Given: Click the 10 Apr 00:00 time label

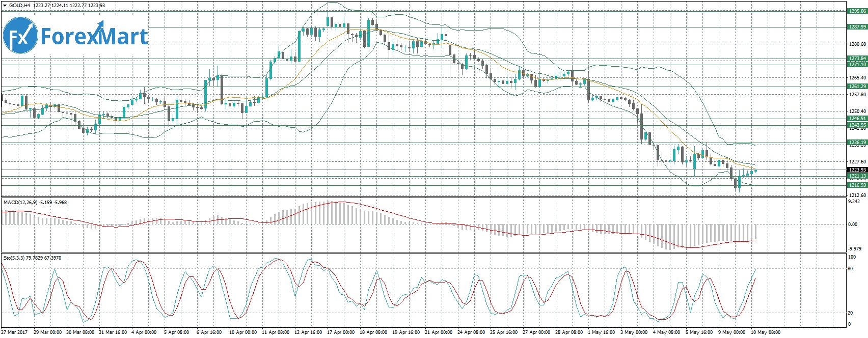Looking at the screenshot, I should (x=243, y=332).
